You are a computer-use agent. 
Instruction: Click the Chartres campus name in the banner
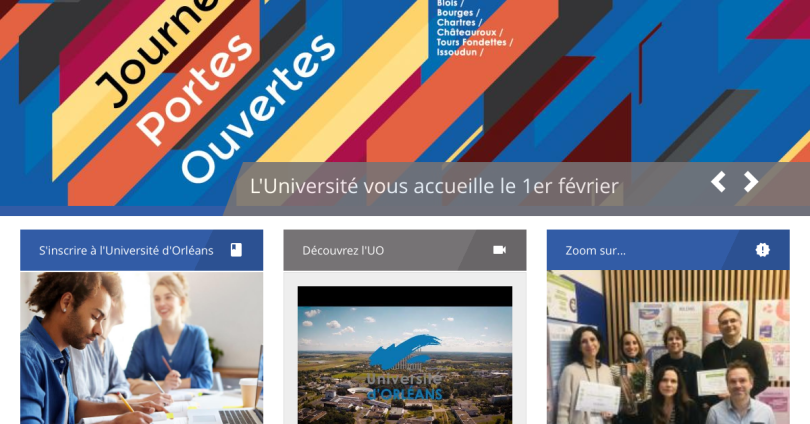[x=456, y=23]
